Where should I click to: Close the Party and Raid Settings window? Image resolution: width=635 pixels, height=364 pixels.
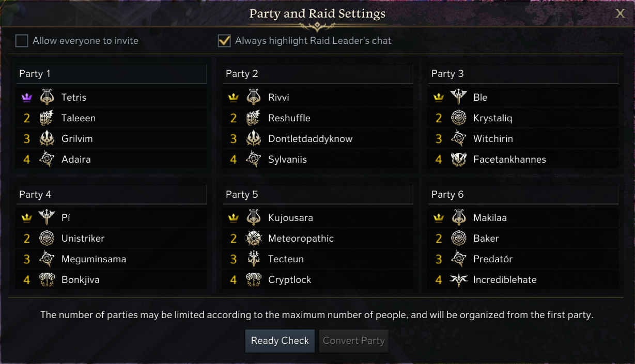620,13
